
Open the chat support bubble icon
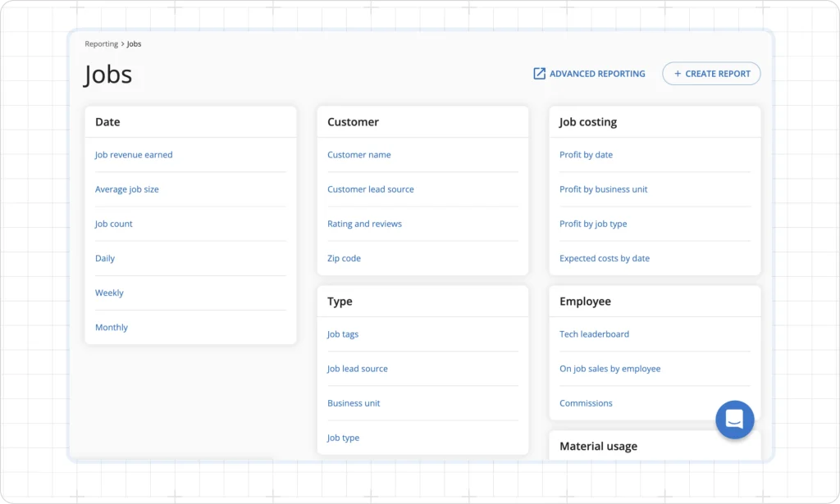point(734,419)
